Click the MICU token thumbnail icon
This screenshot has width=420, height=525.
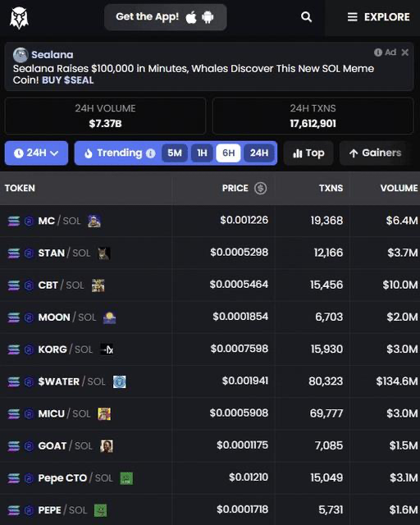[x=104, y=413]
